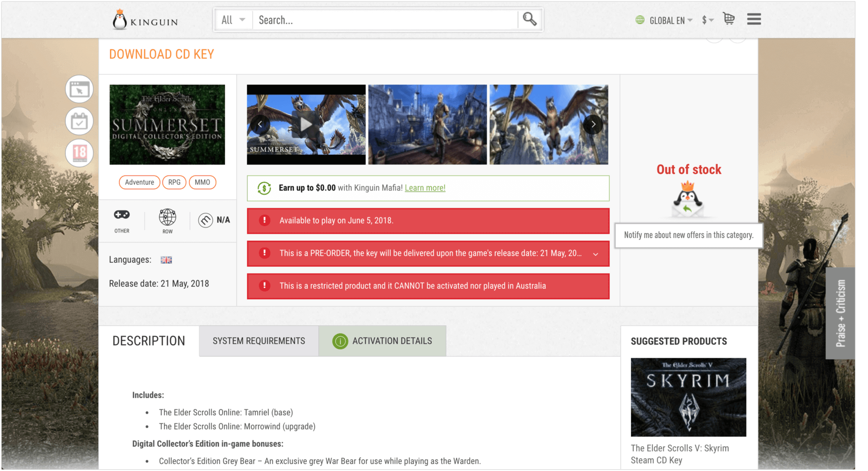
Task: Open the harbor character screenshot thumbnail
Action: (x=427, y=125)
